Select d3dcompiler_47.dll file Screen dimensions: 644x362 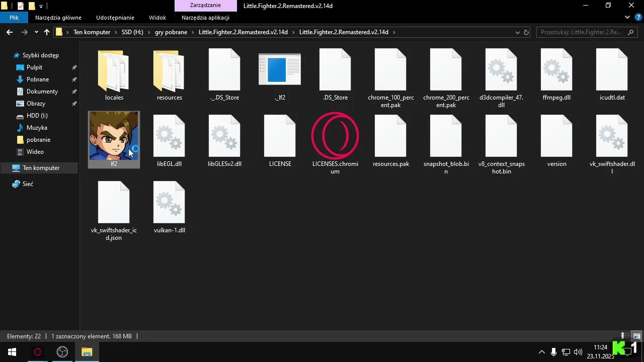pos(501,79)
